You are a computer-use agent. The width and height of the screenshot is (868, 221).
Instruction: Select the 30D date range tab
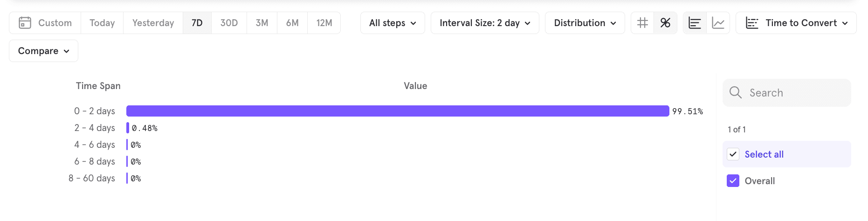229,23
